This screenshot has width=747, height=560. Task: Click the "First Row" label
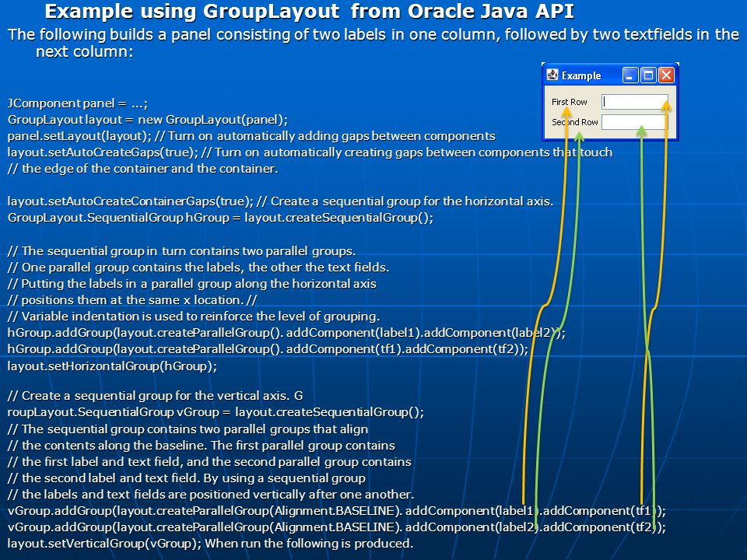pyautogui.click(x=570, y=102)
